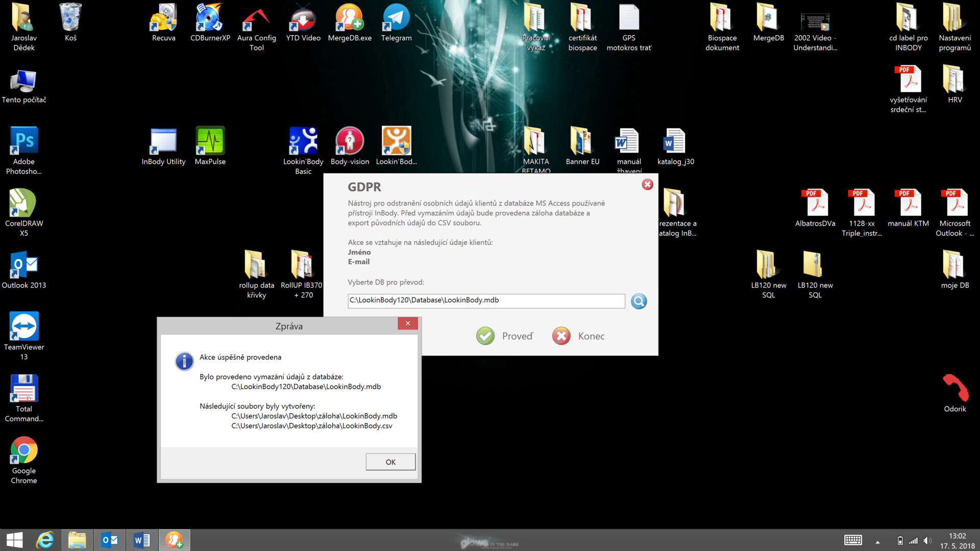980x551 pixels.
Task: Click the database browse magnifier icon
Action: point(639,301)
